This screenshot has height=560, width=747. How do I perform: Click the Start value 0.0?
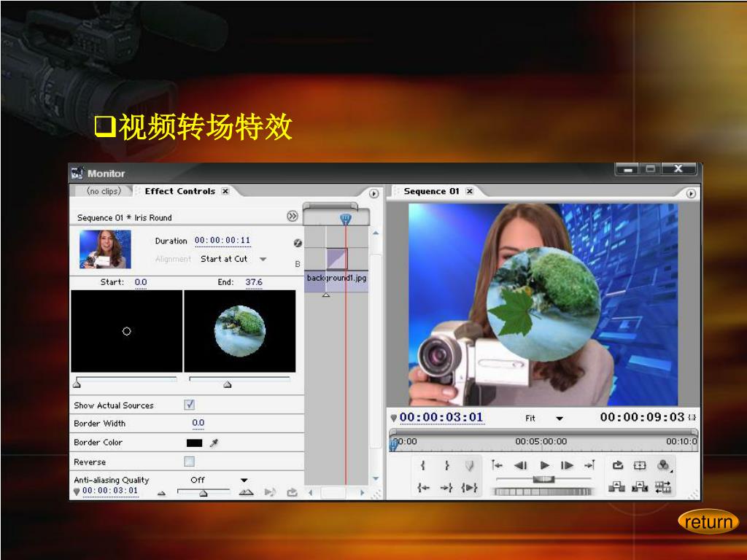pyautogui.click(x=141, y=282)
